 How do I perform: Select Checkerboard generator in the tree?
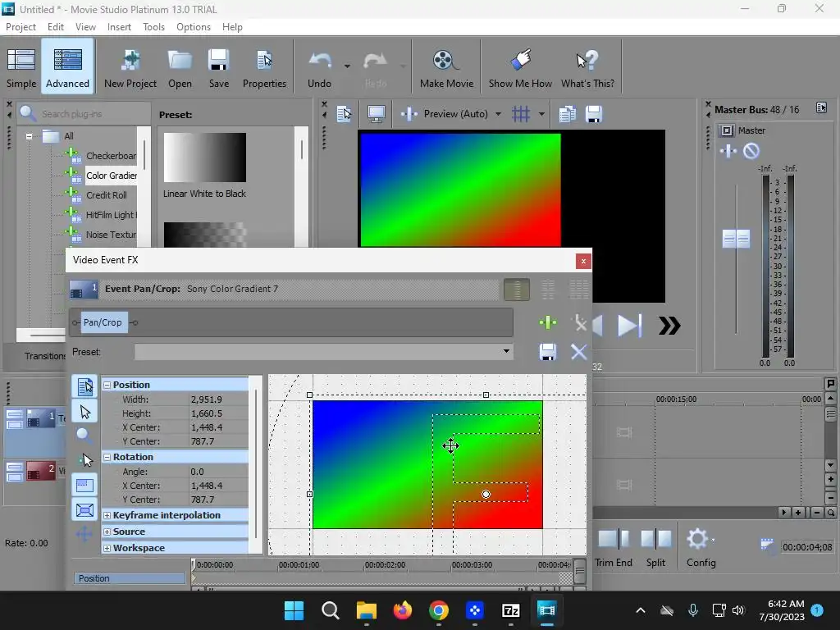coord(111,156)
